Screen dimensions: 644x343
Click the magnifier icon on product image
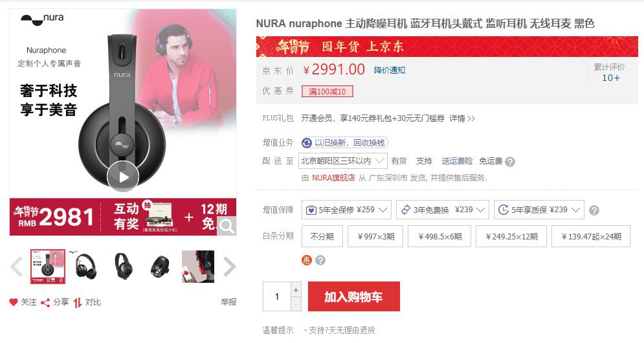227,225
